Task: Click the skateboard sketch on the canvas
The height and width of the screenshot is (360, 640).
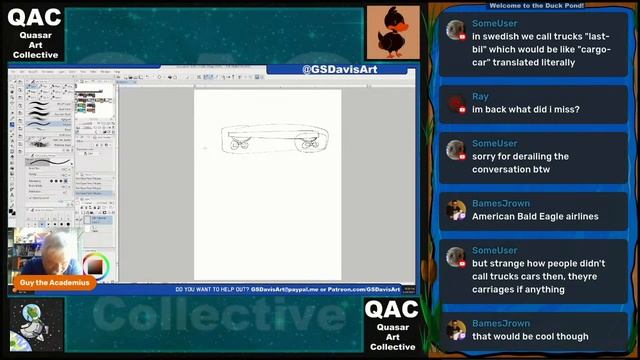Action: [275, 138]
